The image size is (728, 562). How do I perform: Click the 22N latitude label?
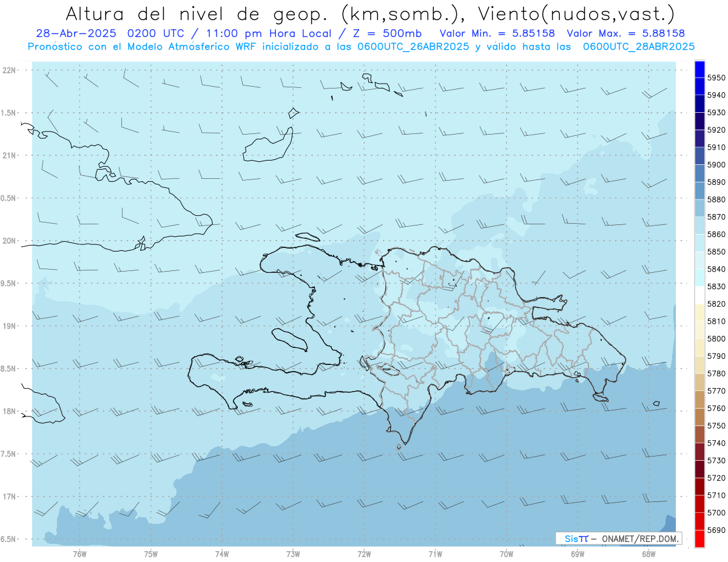tap(9, 70)
